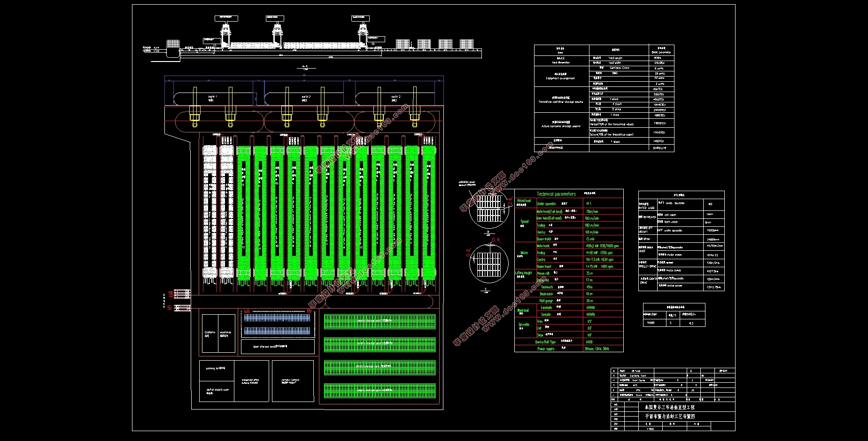Click the "Outreach" row label
The image size is (868, 441).
pyautogui.click(x=547, y=287)
